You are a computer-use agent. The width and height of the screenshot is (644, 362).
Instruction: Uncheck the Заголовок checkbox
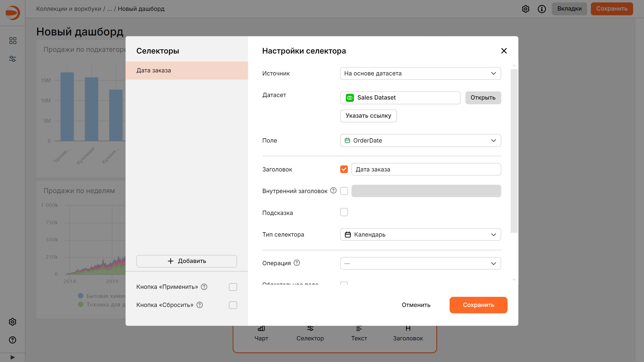(x=344, y=169)
